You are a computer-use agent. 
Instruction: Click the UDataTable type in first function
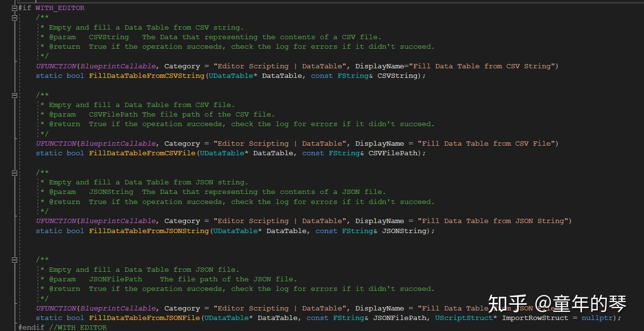click(x=231, y=75)
